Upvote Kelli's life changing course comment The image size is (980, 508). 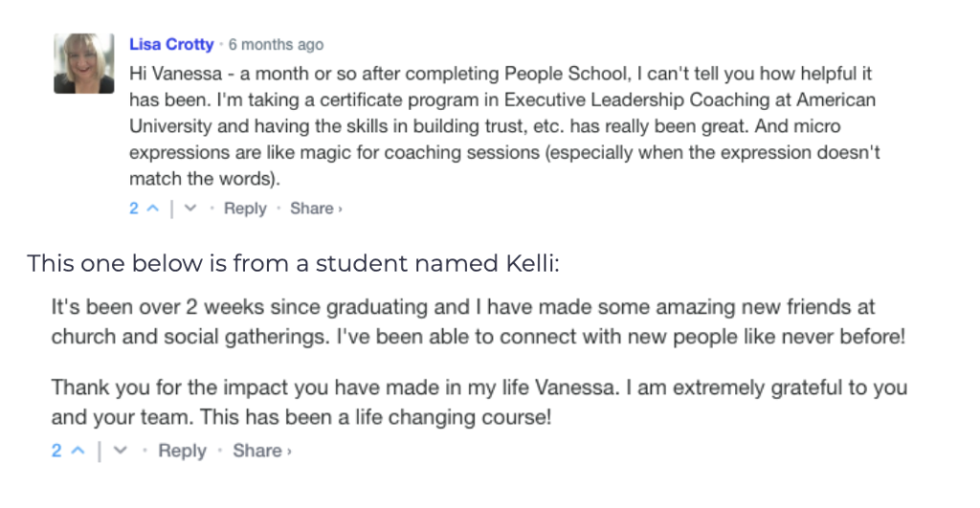point(78,451)
